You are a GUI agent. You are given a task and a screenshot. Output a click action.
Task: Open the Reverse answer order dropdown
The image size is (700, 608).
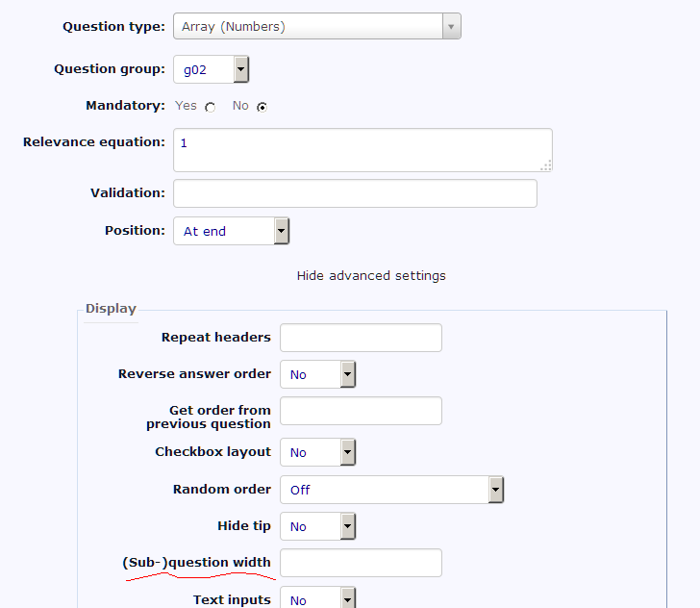coord(317,374)
